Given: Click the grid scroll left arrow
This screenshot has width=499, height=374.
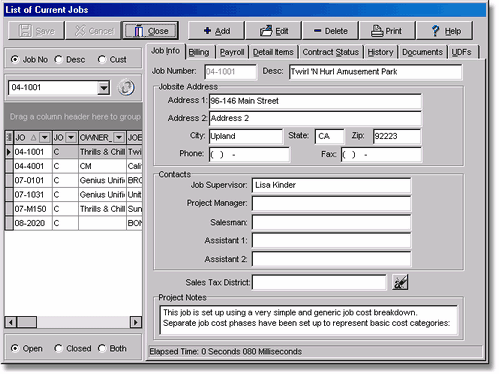Looking at the screenshot, I should tap(11, 322).
